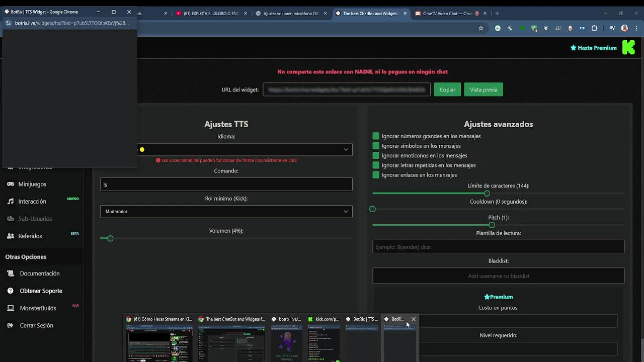Viewport: 644px width, 362px height.
Task: Click the red warning icon about yellow voices
Action: [158, 160]
